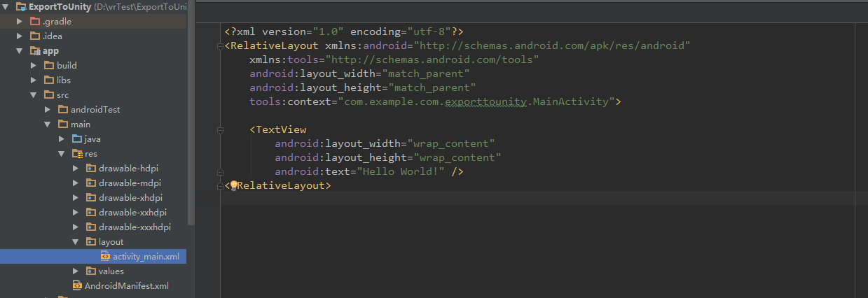This screenshot has height=298, width=868.
Task: Place cursor on "Hello World!" text value
Action: point(401,171)
